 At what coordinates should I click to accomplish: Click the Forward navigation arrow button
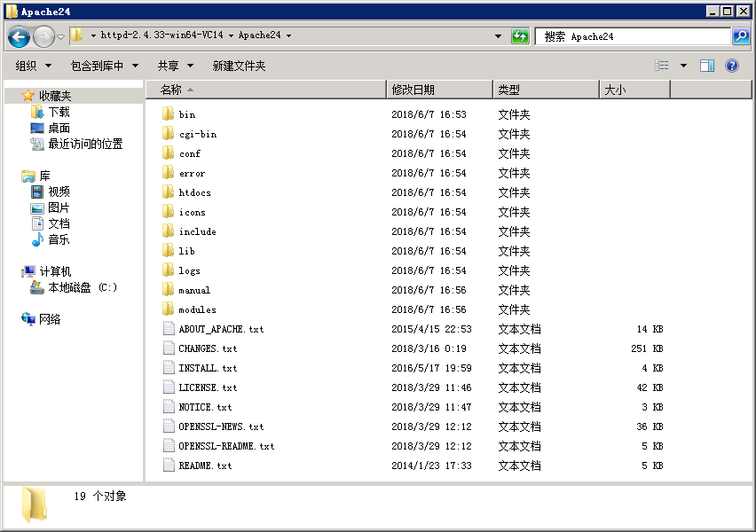43,36
